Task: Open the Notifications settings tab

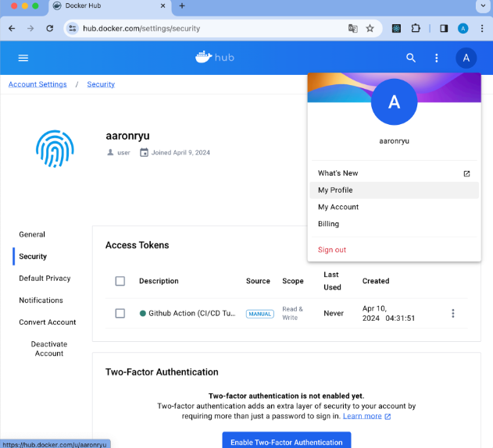Action: click(x=41, y=300)
